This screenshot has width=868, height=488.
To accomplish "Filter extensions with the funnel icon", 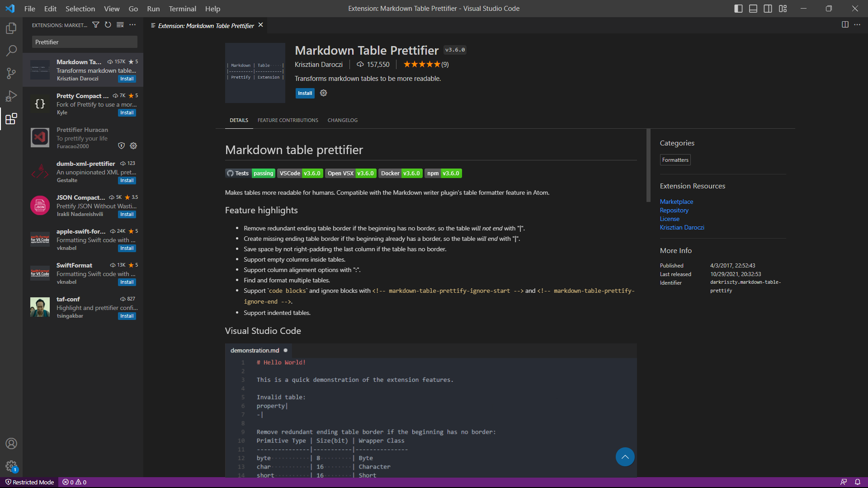I will [x=96, y=25].
